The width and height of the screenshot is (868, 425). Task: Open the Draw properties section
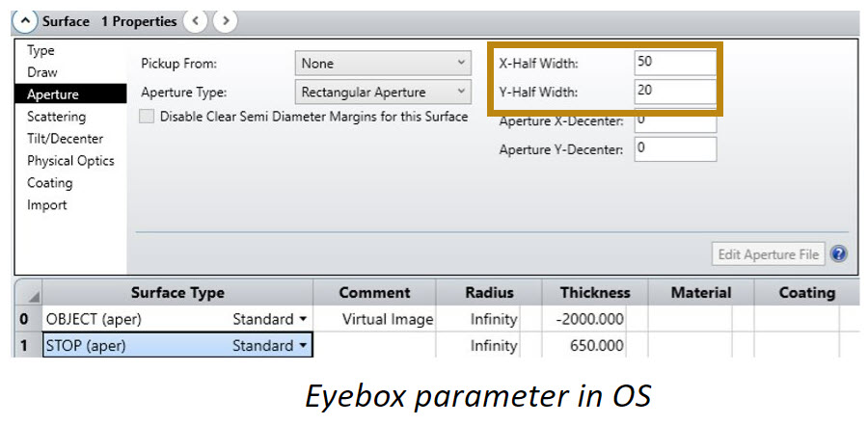(42, 72)
